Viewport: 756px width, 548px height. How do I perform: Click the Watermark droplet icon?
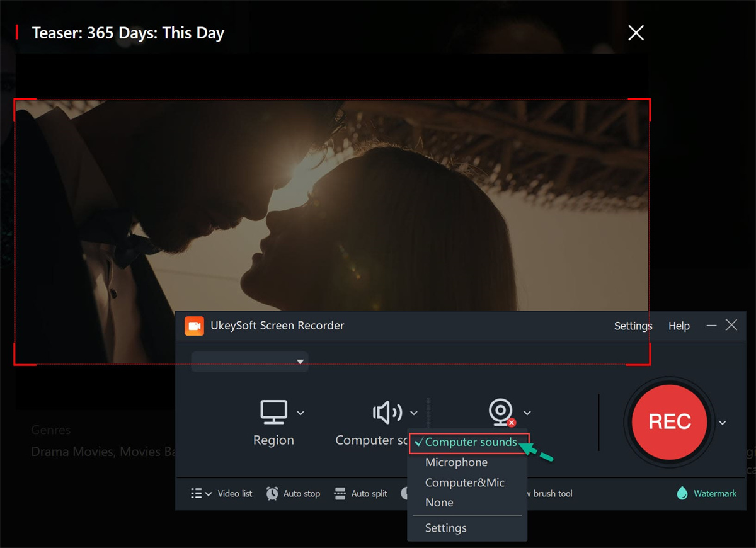(682, 493)
